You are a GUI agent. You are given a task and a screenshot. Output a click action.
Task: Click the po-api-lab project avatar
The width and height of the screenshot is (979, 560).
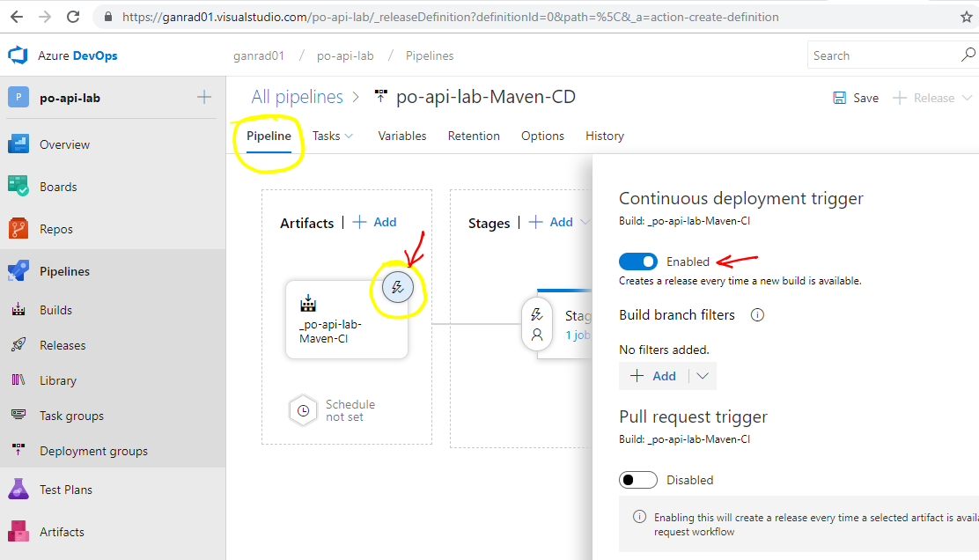(x=18, y=98)
